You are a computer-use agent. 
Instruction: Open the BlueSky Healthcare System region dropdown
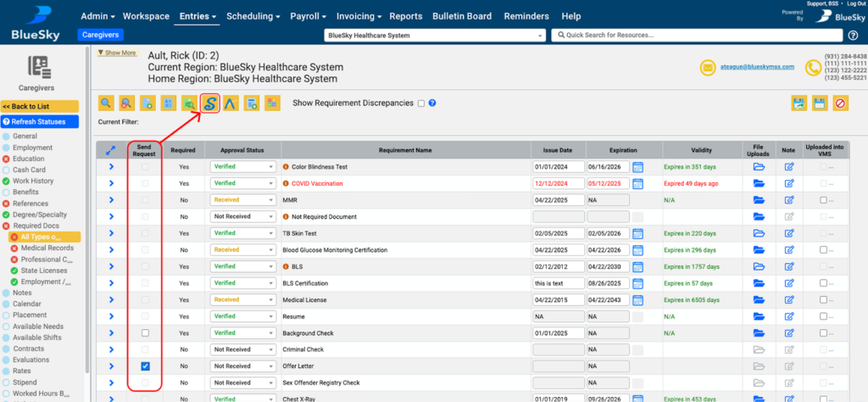435,36
